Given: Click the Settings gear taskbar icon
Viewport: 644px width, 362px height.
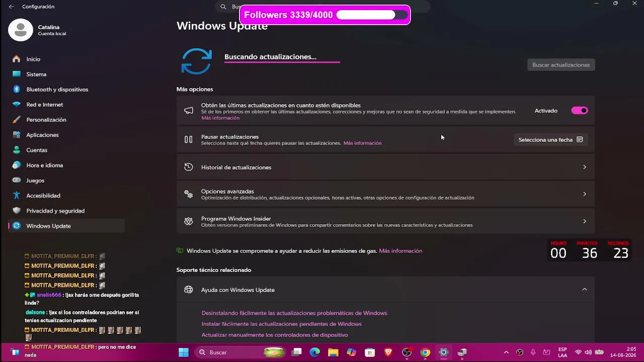Looking at the screenshot, I should click(444, 352).
